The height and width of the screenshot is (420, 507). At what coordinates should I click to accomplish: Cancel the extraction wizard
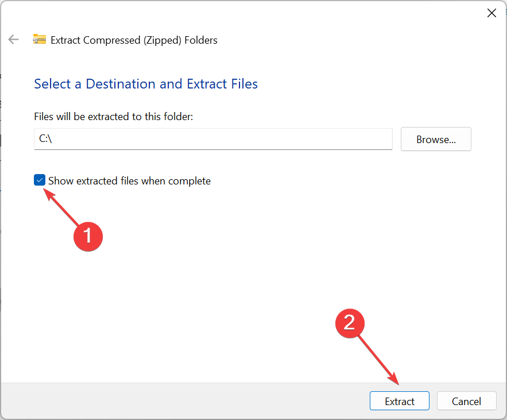pyautogui.click(x=466, y=401)
